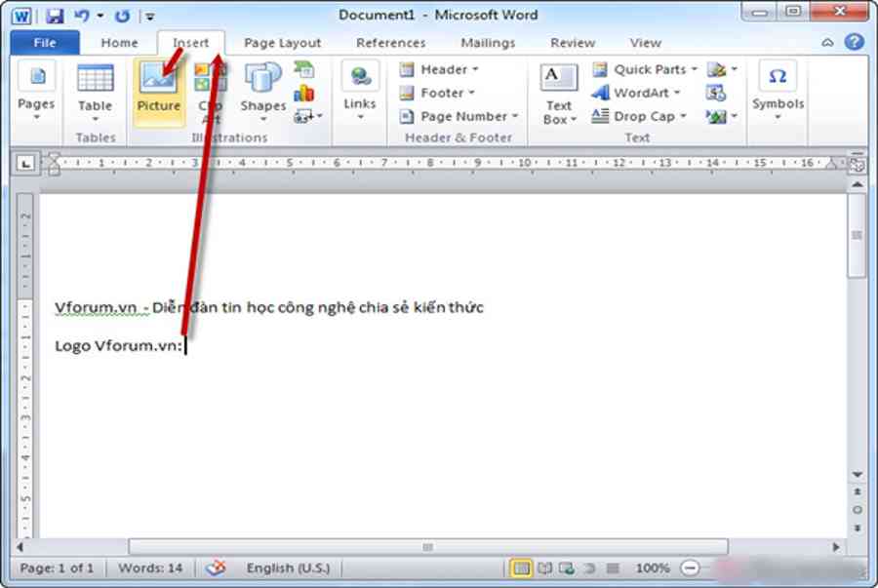Click the Header icon in ribbon
878x588 pixels.
pyautogui.click(x=407, y=69)
